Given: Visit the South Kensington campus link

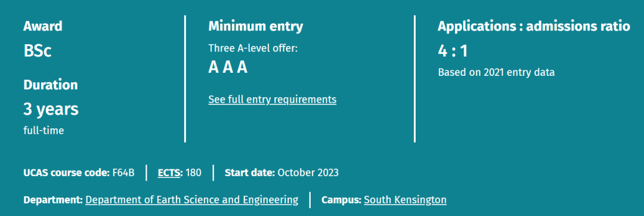Looking at the screenshot, I should (405, 200).
